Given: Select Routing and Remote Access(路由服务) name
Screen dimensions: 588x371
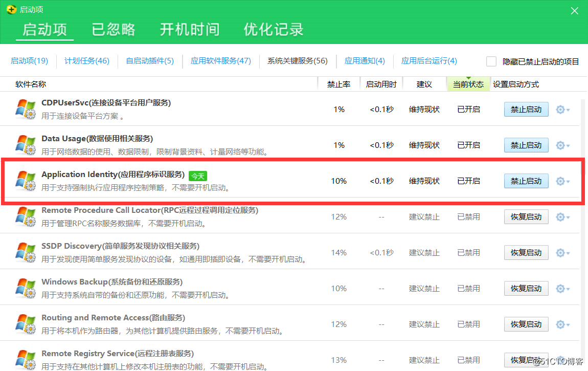Looking at the screenshot, I should [x=113, y=318].
